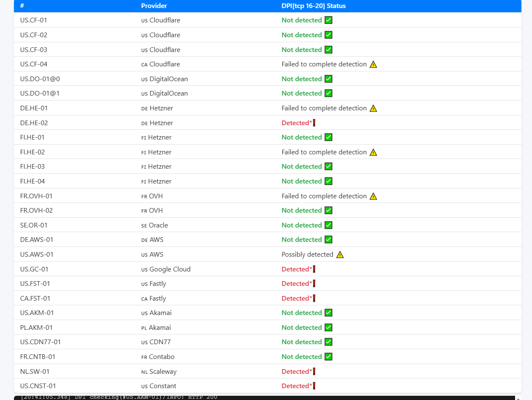Viewport: 532px width, 400px height.
Task: Click the green checkmark for US.AKM-01
Action: coord(329,312)
